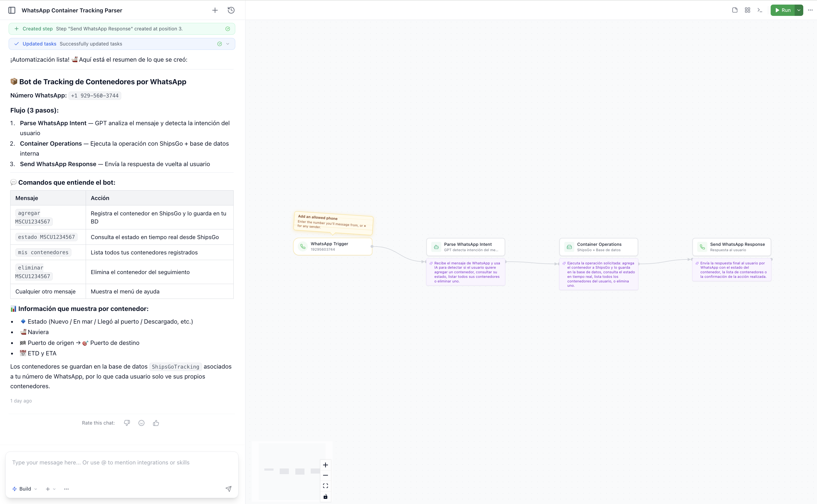The image size is (817, 504).
Task: Click Container Operations description note
Action: point(598,274)
